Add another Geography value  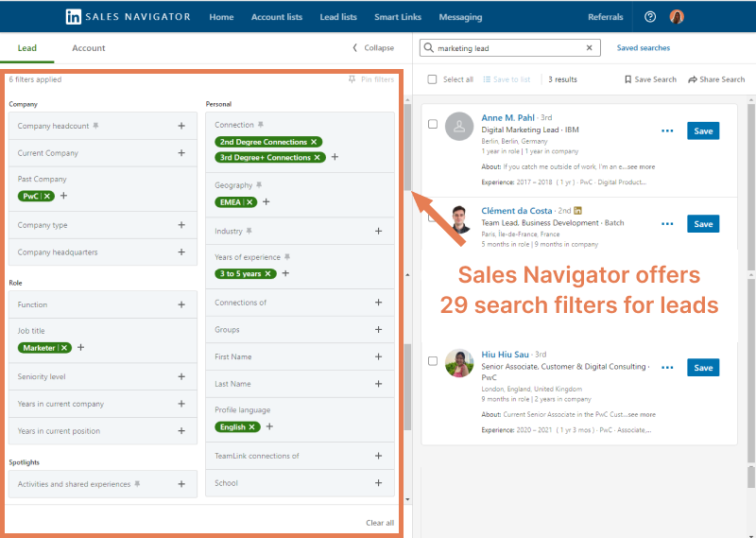[266, 201]
